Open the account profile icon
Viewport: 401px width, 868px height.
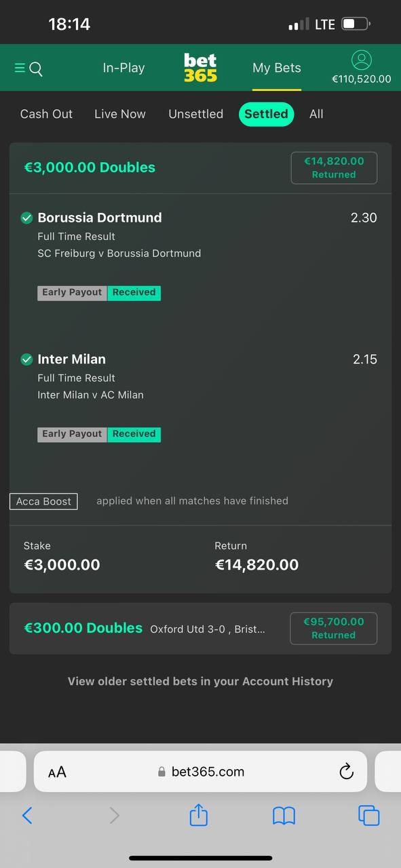point(362,60)
